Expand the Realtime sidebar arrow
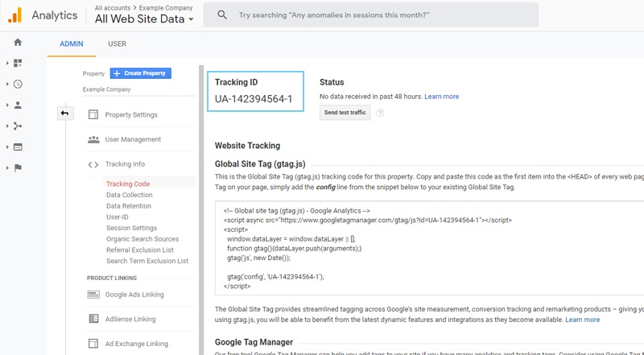 [7, 85]
